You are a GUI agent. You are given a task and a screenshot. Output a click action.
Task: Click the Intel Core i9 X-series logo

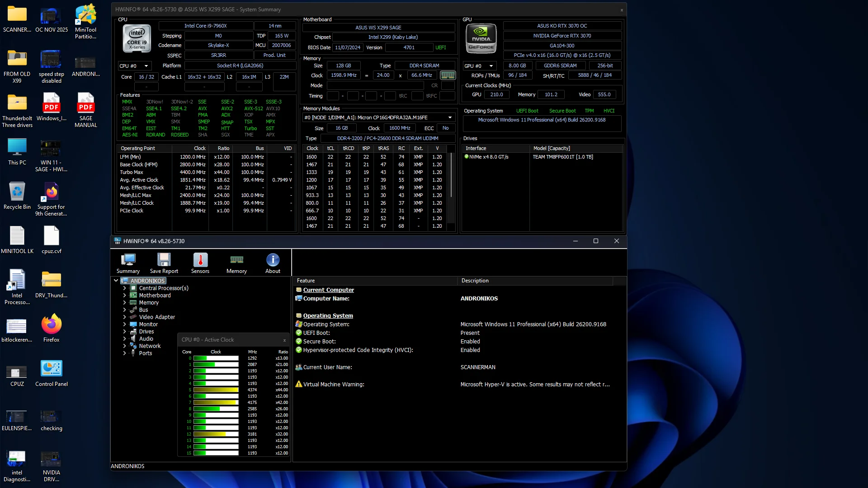[137, 38]
